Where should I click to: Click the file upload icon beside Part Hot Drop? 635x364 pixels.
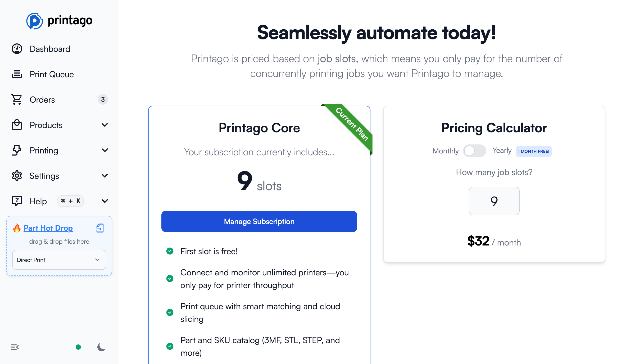100,228
